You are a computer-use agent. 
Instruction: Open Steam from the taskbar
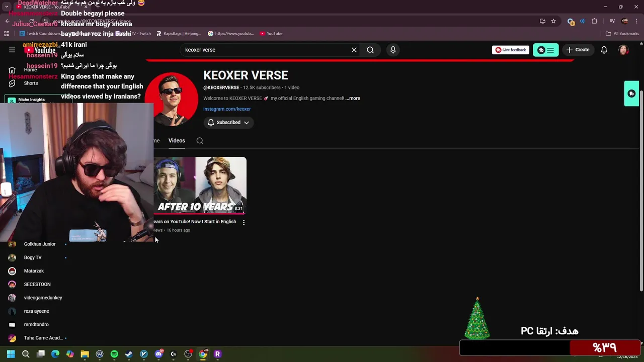point(129,354)
